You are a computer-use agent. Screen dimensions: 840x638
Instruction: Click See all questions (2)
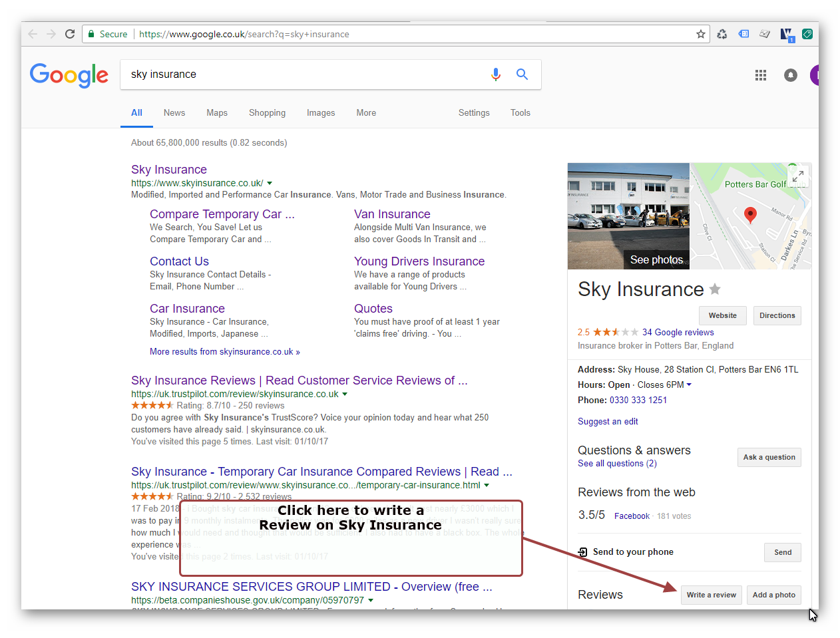617,463
